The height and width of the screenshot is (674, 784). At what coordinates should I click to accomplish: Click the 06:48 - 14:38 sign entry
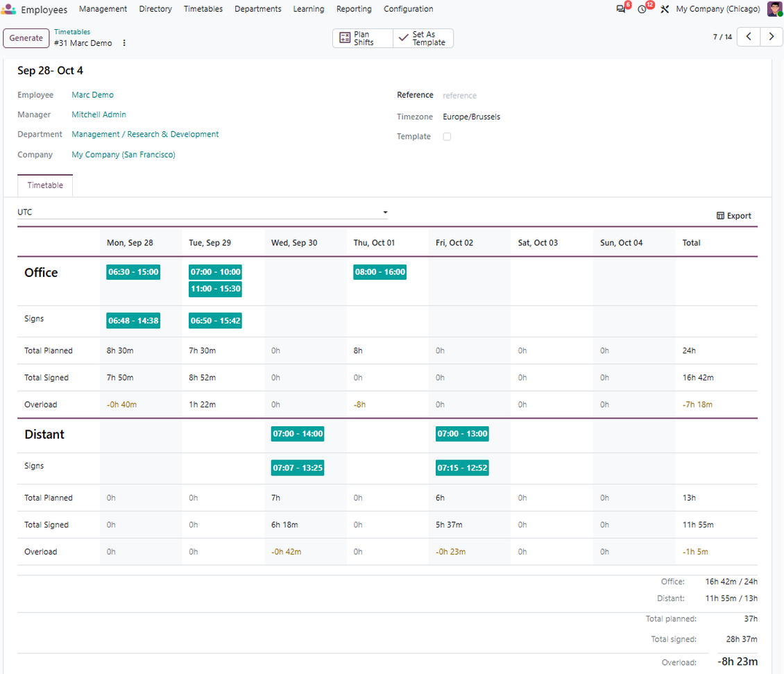pyautogui.click(x=133, y=321)
